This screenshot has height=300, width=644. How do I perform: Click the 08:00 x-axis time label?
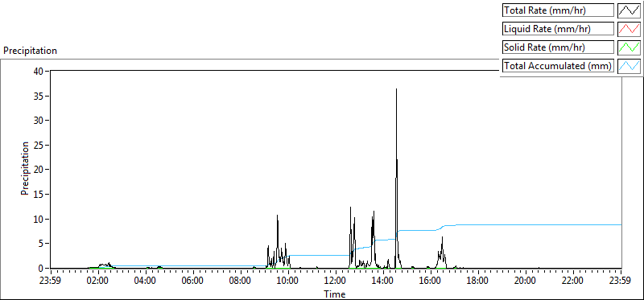pos(241,282)
